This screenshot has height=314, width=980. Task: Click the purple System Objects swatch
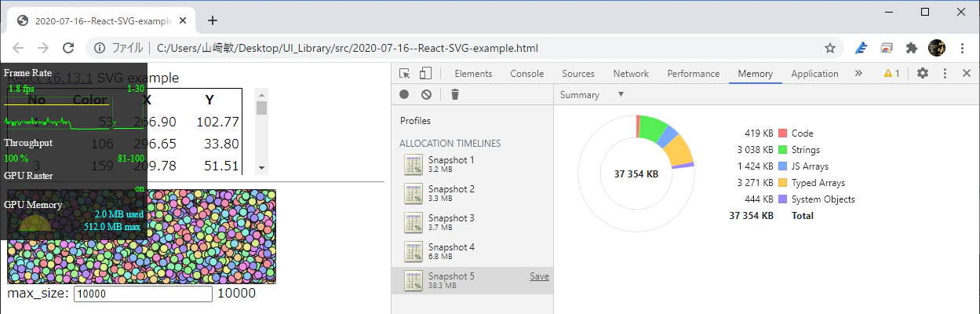click(x=782, y=199)
